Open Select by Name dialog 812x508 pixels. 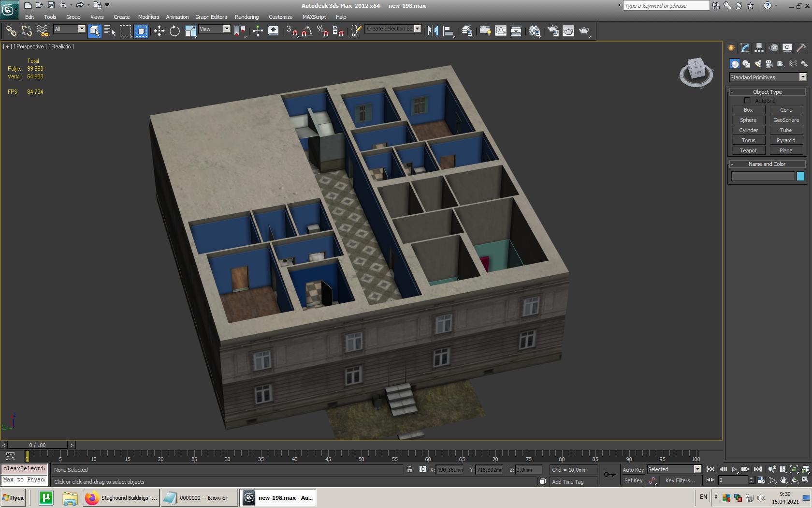pyautogui.click(x=110, y=31)
